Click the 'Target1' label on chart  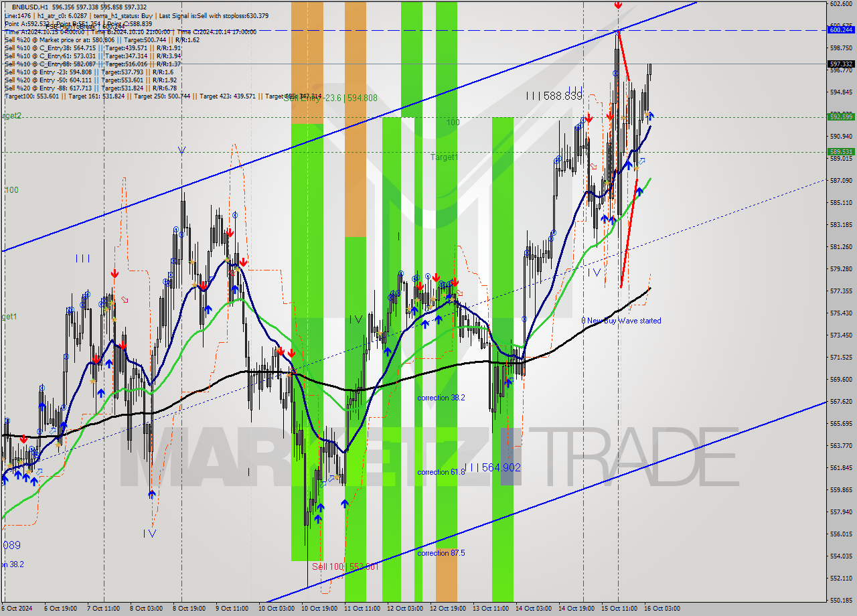(445, 157)
